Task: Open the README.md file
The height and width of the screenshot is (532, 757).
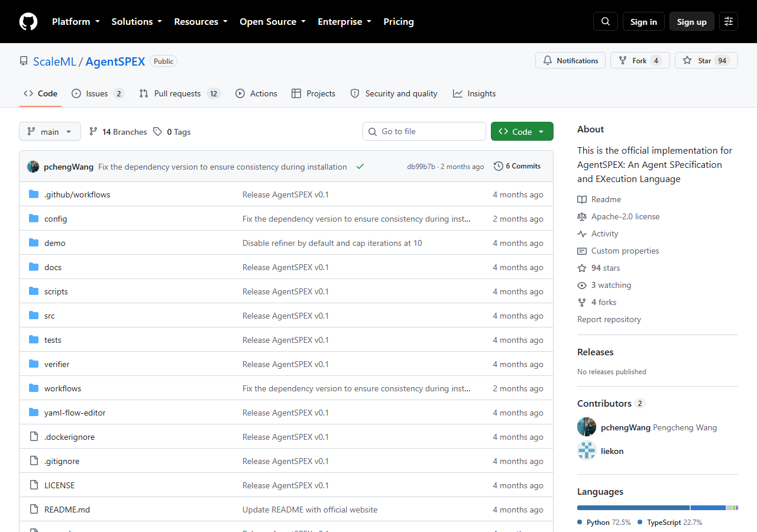Action: pyautogui.click(x=67, y=509)
